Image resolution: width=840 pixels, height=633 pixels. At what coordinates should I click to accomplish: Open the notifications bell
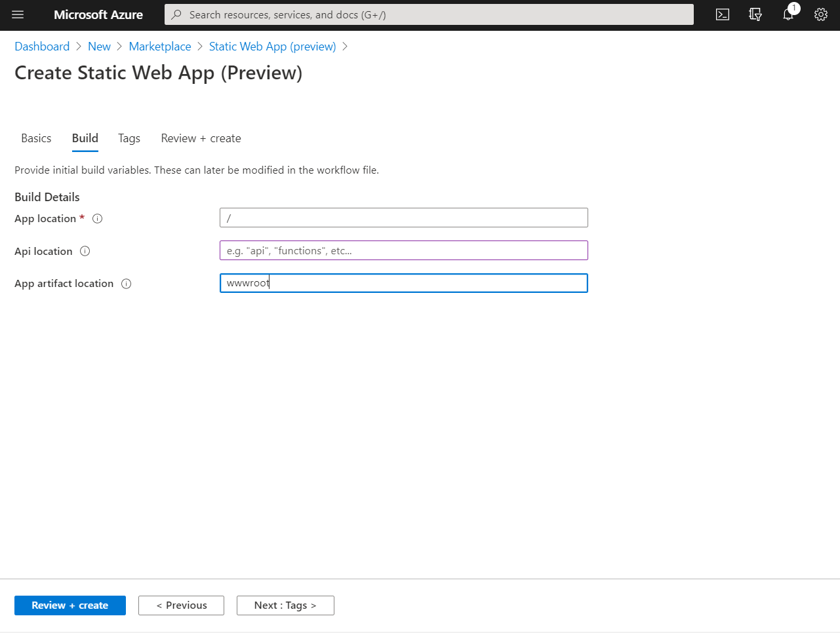click(788, 14)
